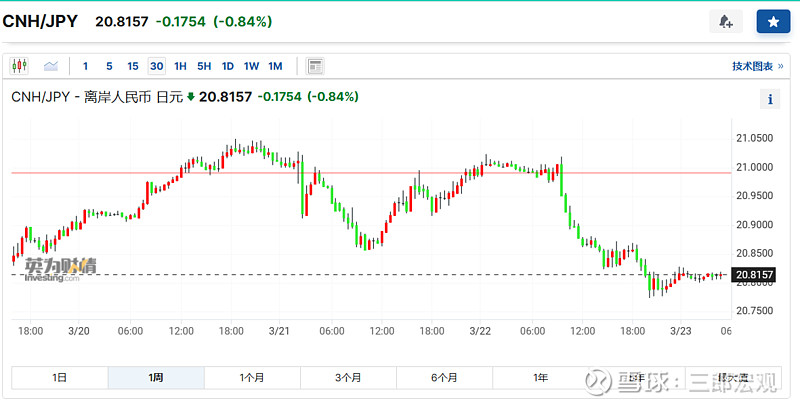Select the 15-minute interval
The image size is (800, 407).
click(133, 66)
